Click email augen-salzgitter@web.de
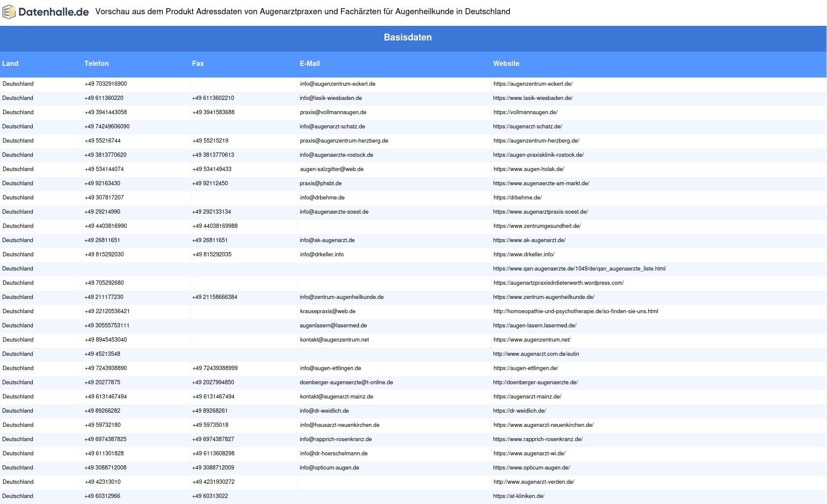The width and height of the screenshot is (827, 504). click(x=332, y=169)
